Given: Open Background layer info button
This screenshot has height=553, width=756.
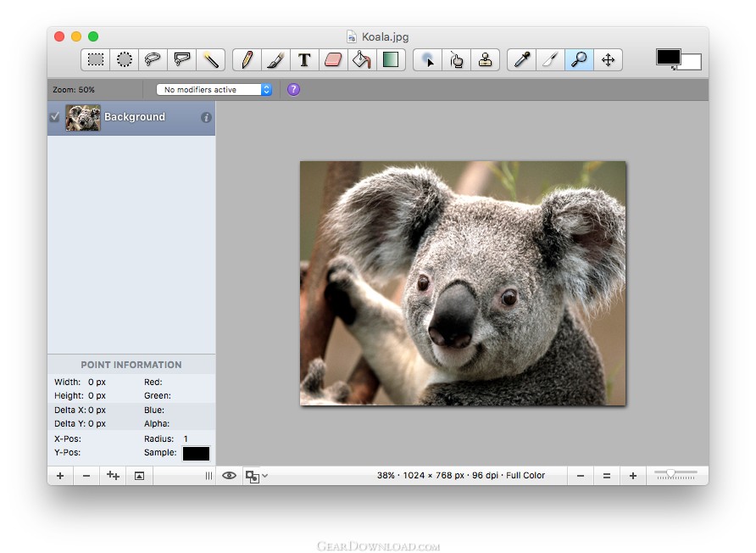Looking at the screenshot, I should click(206, 118).
